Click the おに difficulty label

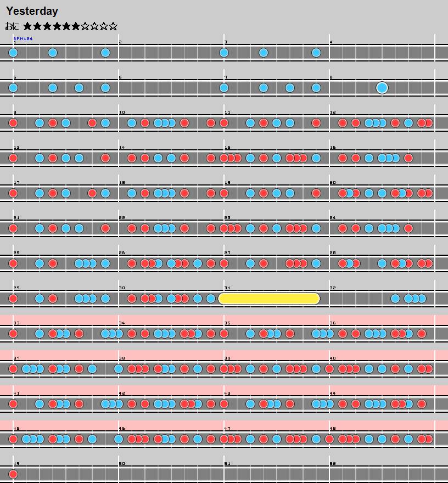click(x=12, y=26)
